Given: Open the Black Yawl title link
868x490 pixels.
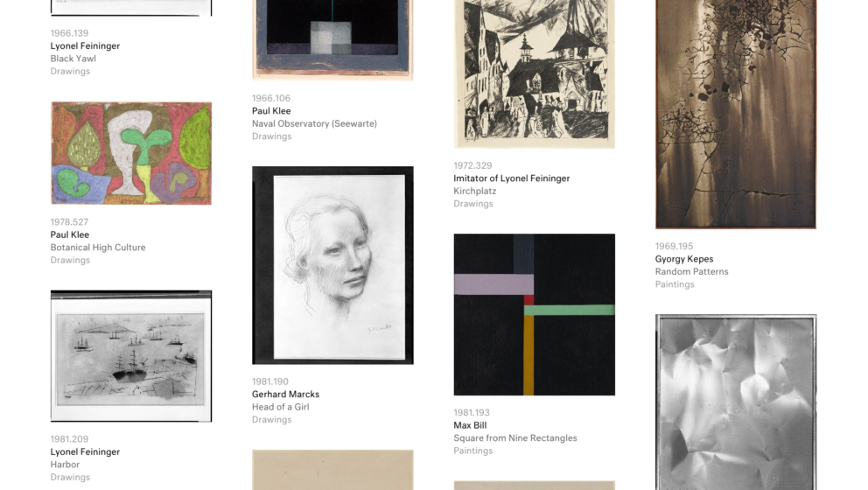Looking at the screenshot, I should tap(73, 59).
